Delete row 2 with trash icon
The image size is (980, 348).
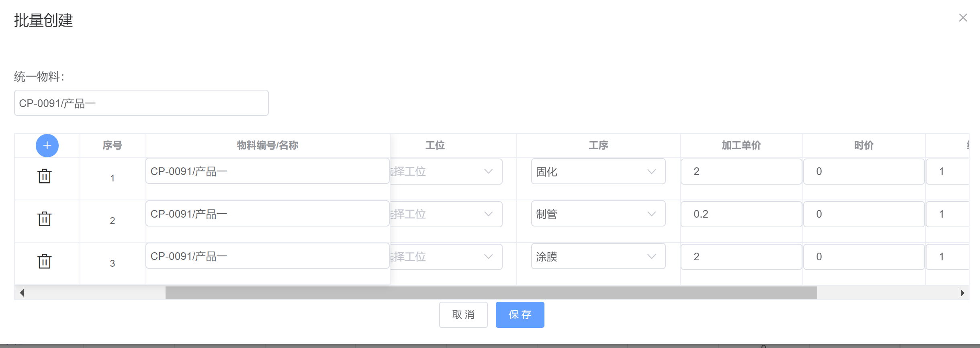45,219
